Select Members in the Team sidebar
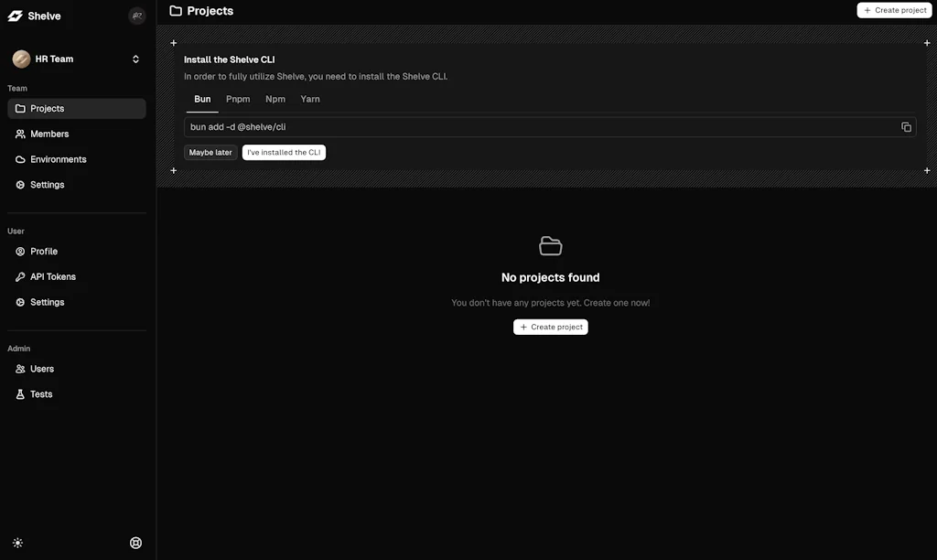Viewport: 937px width, 560px height. point(50,134)
